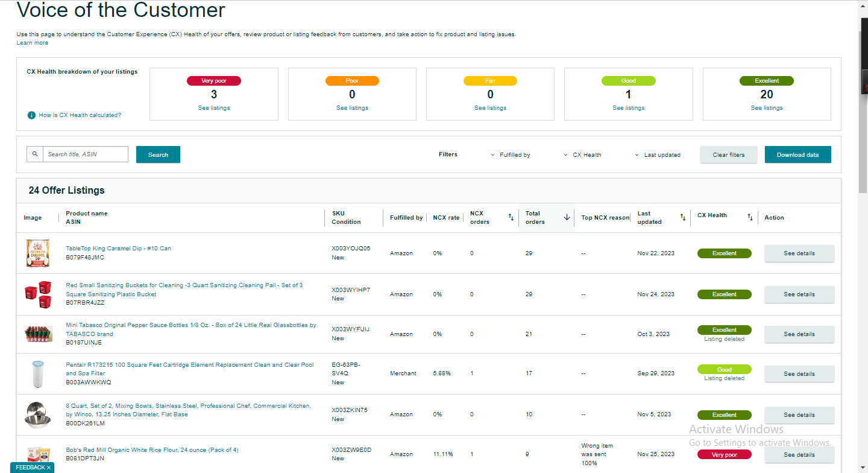Sort by NCX orders arrows icon

[x=511, y=217]
